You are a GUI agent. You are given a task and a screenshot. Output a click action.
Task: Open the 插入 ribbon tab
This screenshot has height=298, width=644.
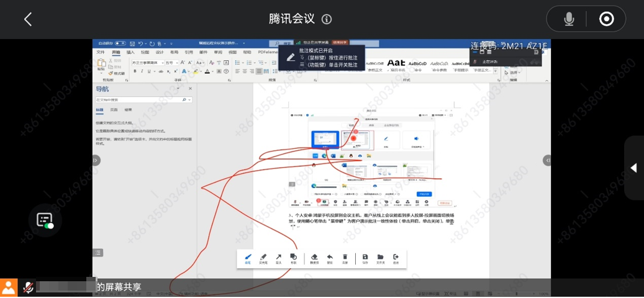[130, 53]
